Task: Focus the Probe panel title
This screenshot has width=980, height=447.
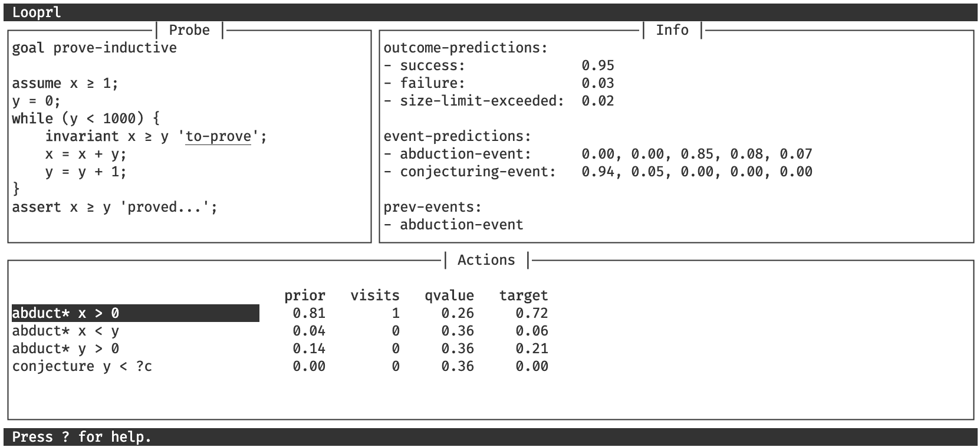Action: (x=189, y=30)
